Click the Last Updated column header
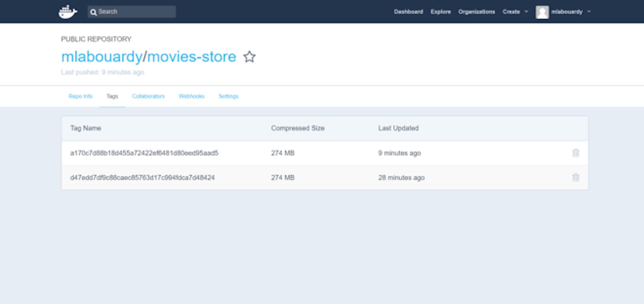644x304 pixels. (x=398, y=128)
